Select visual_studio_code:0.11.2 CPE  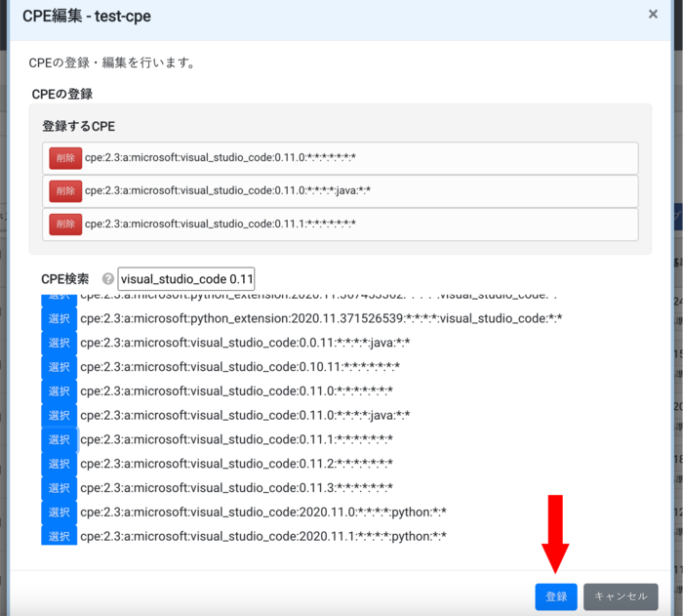59,464
